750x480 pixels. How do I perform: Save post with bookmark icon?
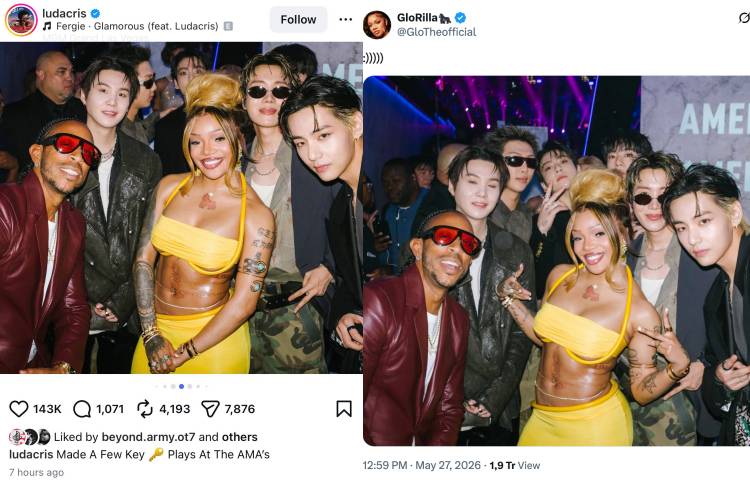(344, 409)
